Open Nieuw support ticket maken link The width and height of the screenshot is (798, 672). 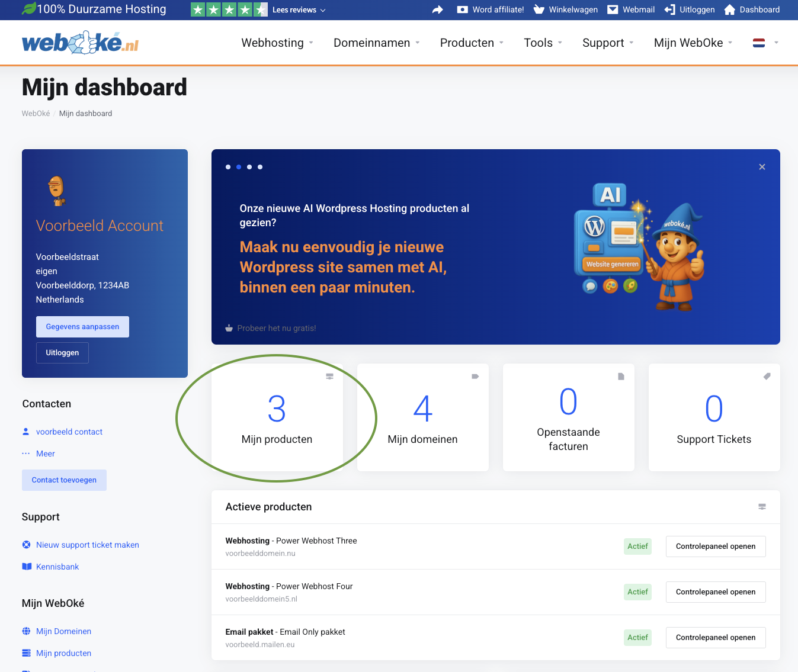[x=87, y=545]
